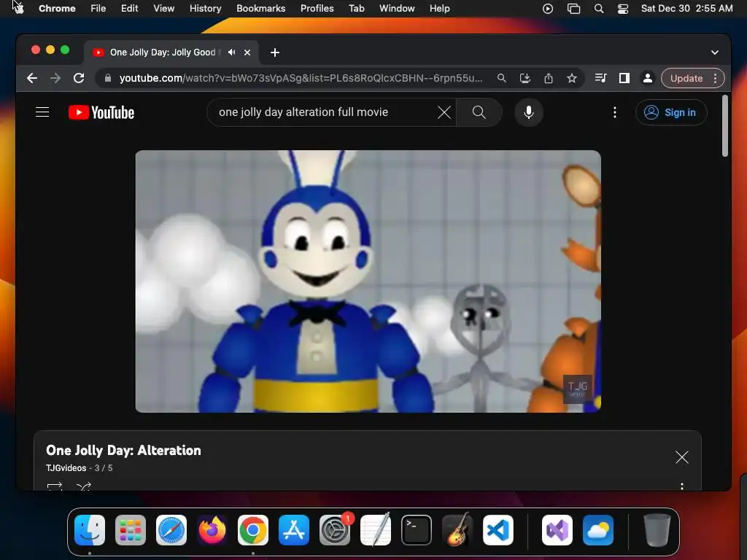Toggle shuffle playlist button
747x560 pixels.
tap(83, 486)
